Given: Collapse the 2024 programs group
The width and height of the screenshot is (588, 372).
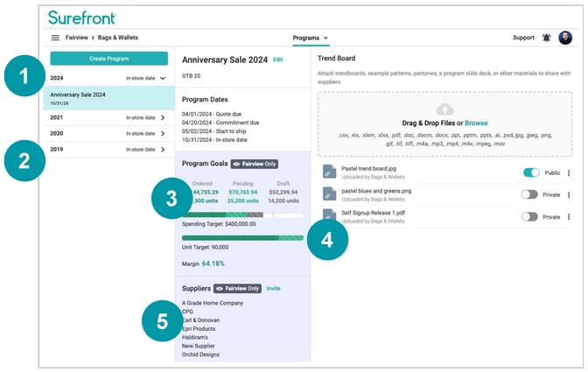Looking at the screenshot, I should [163, 78].
